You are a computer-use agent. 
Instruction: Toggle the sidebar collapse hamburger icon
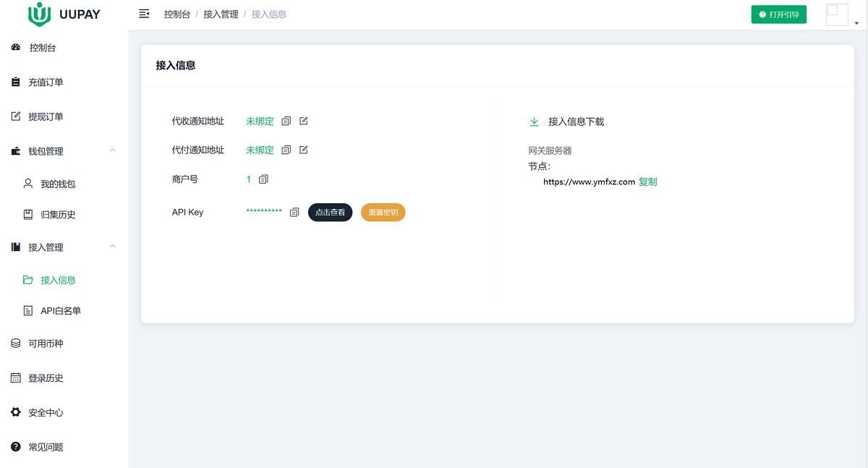144,14
